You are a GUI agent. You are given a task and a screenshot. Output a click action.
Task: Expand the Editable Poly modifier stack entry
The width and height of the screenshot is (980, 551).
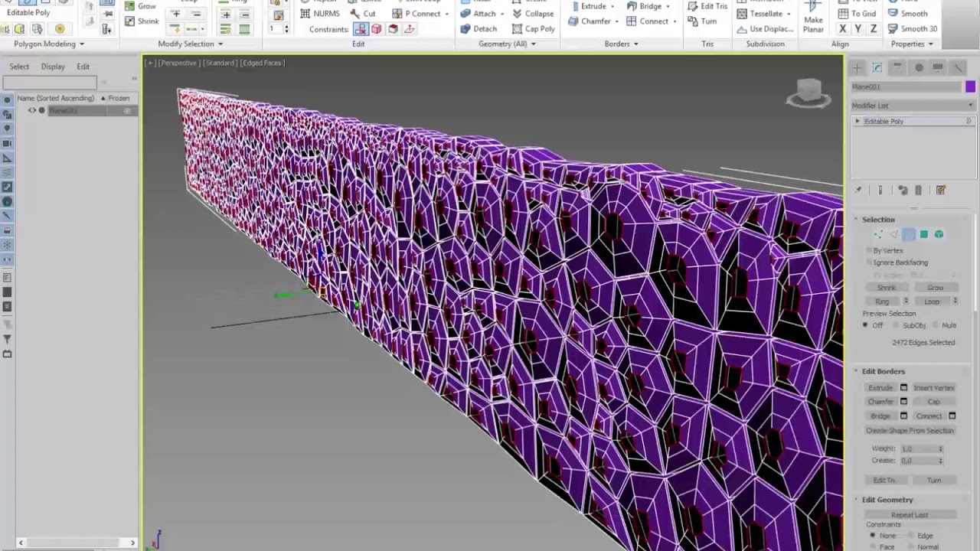857,122
